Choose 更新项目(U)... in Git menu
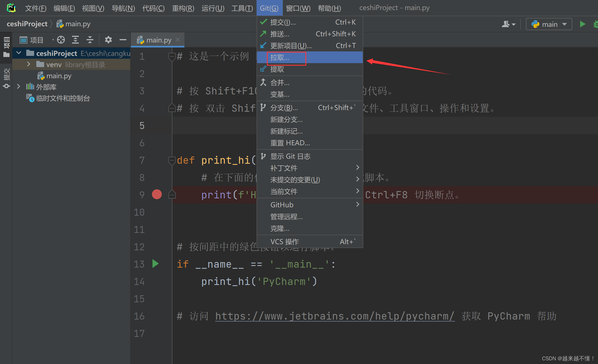 (310, 46)
